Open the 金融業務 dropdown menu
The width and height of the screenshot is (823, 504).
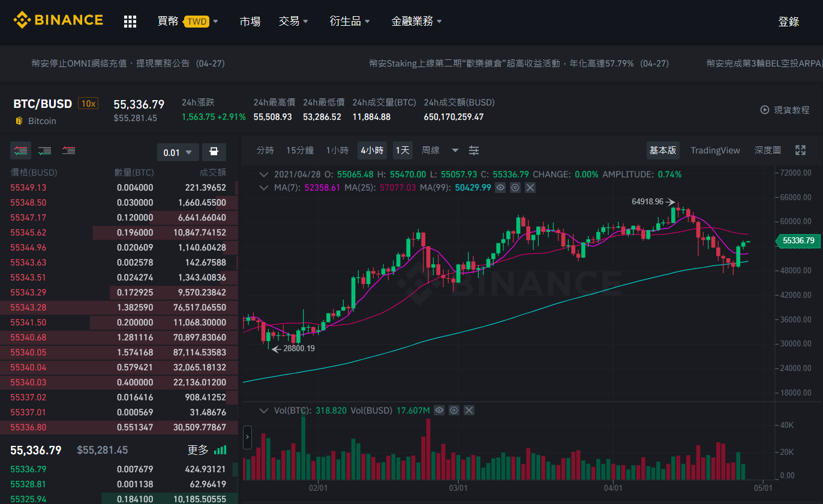(x=416, y=22)
